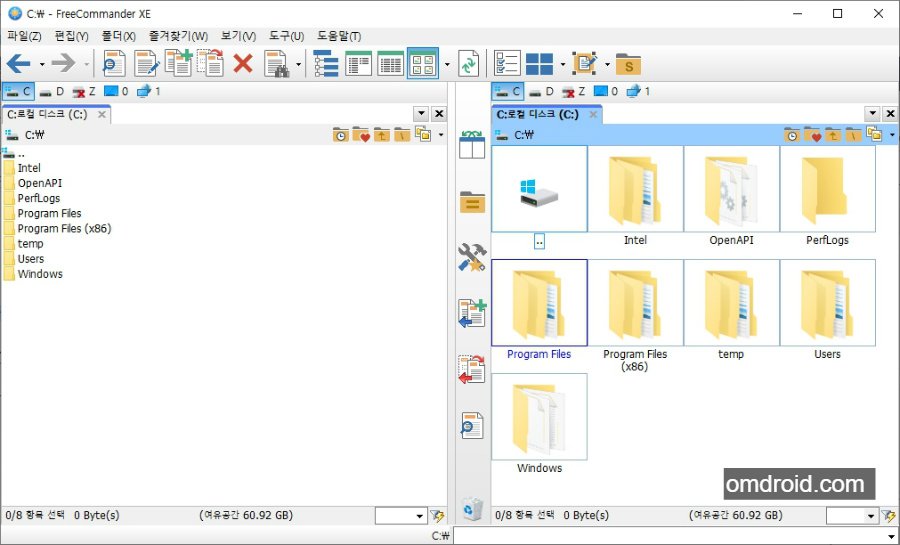The height and width of the screenshot is (545, 900).
Task: Switch to the details view icon
Action: pos(390,63)
